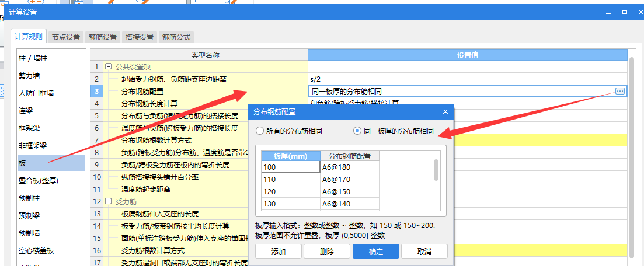
Task: Click the 设置值 column header
Action: [468, 55]
